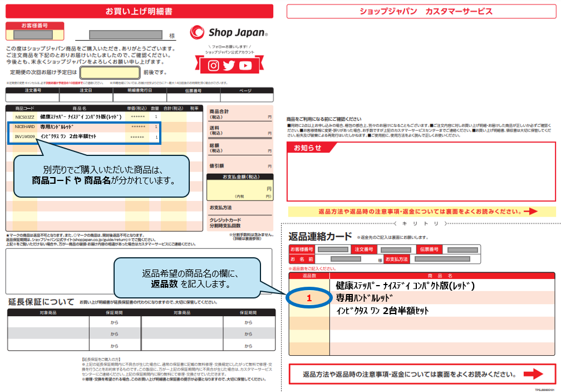Open the YouTube icon link
Viewport: 561px width, 392px height.
coord(245,66)
